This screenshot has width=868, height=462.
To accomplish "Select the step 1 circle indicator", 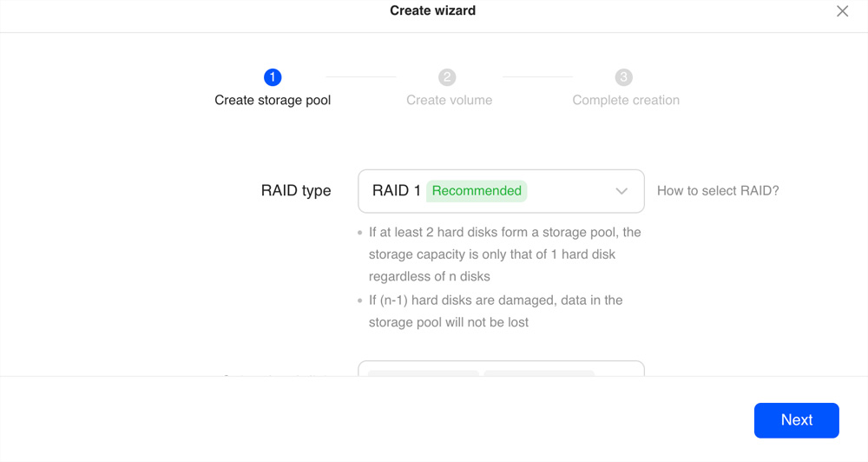I will [x=273, y=77].
